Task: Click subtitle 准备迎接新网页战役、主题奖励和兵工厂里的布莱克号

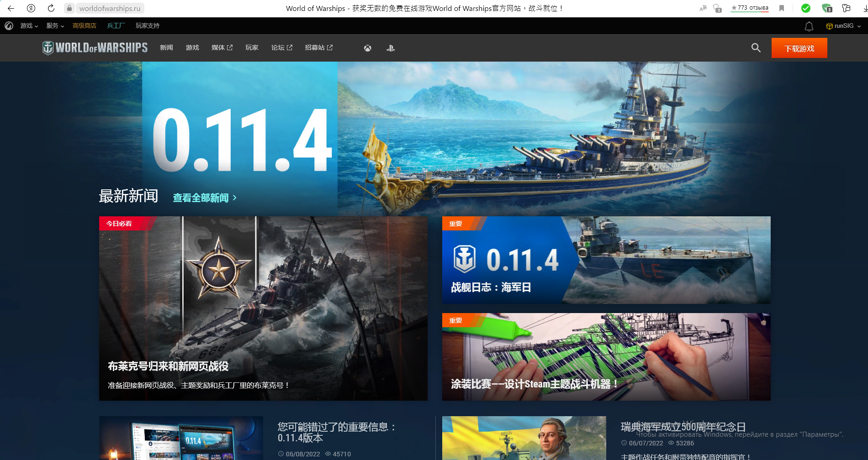Action: coord(199,385)
